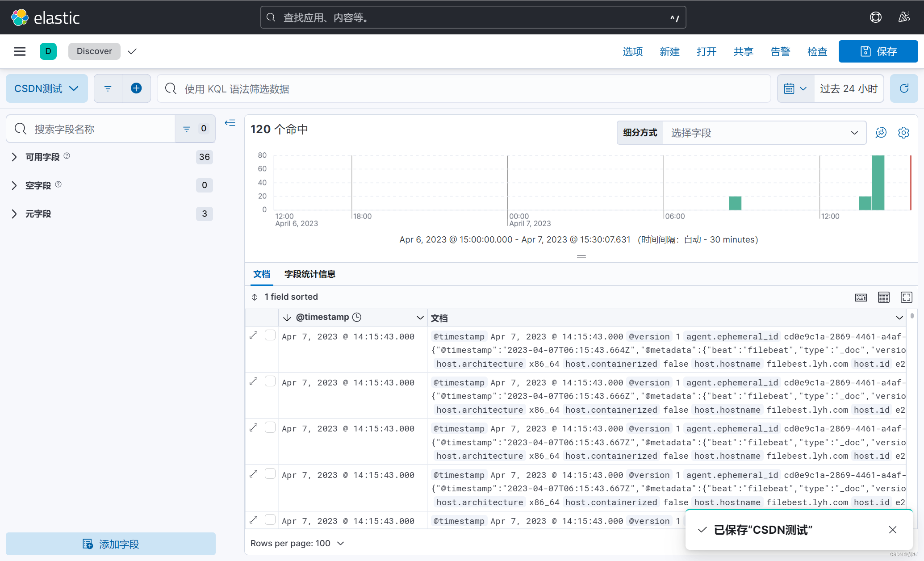Click 打开 to load a search

(x=707, y=51)
